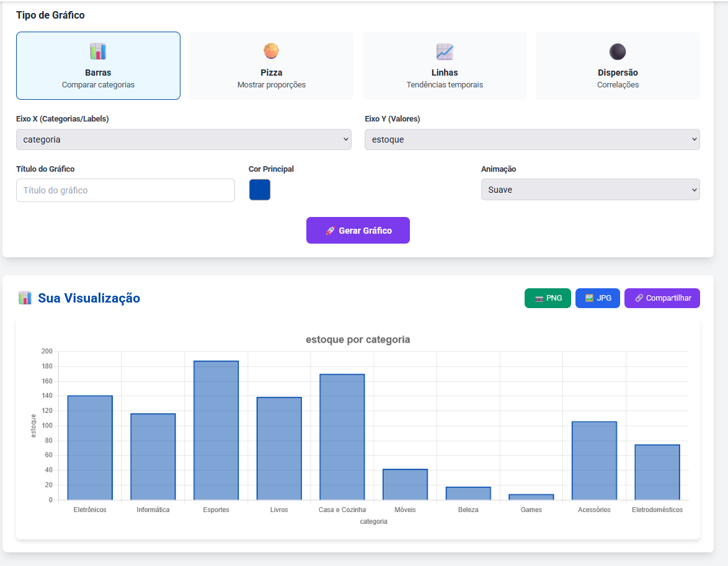Image resolution: width=728 pixels, height=566 pixels.
Task: Expand the Animação Suave dropdown
Action: [590, 190]
